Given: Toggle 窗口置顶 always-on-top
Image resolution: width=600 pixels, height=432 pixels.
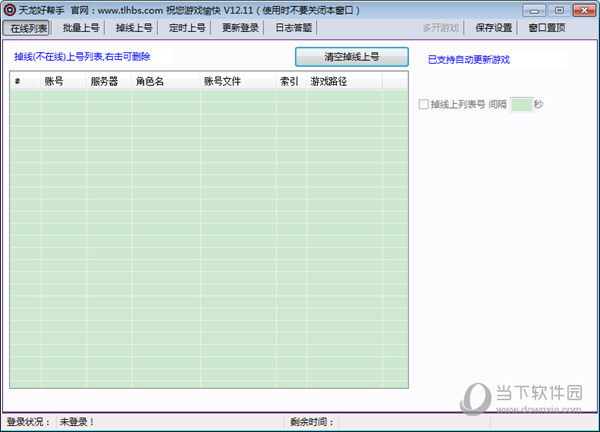Looking at the screenshot, I should coord(547,28).
